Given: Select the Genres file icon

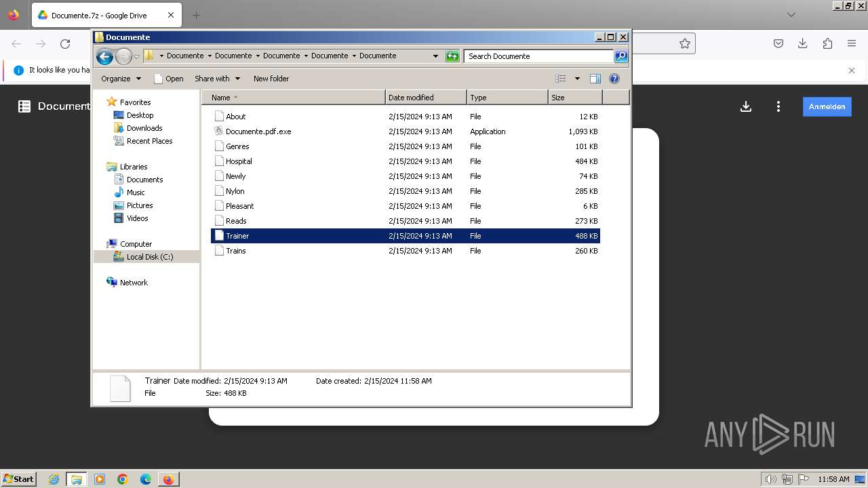Looking at the screenshot, I should click(219, 146).
